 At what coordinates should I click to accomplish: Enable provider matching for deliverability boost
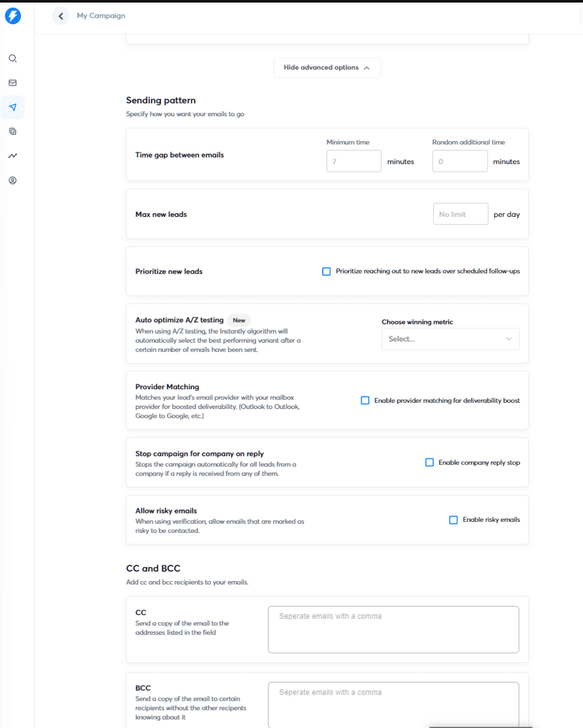(x=365, y=400)
